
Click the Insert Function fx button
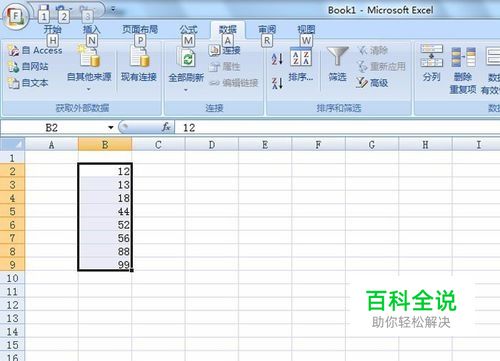(166, 127)
